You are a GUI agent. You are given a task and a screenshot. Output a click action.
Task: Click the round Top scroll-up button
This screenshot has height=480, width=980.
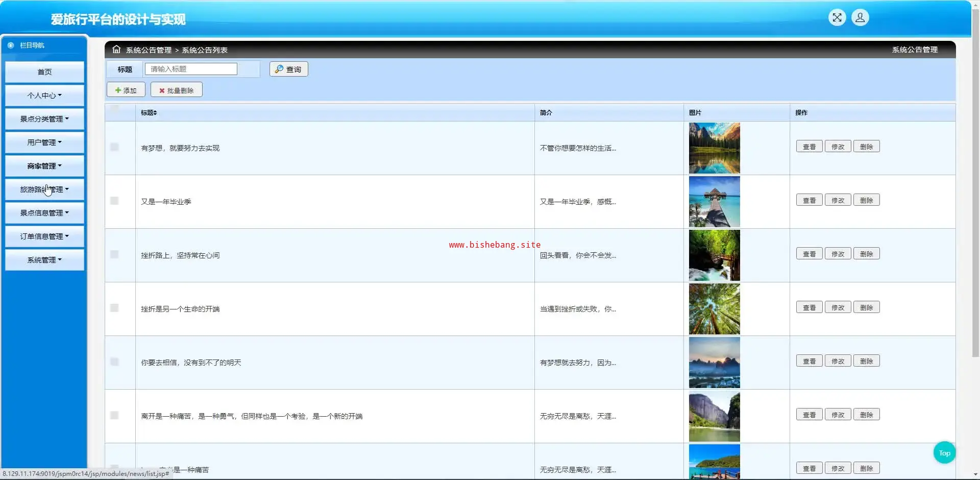(944, 453)
